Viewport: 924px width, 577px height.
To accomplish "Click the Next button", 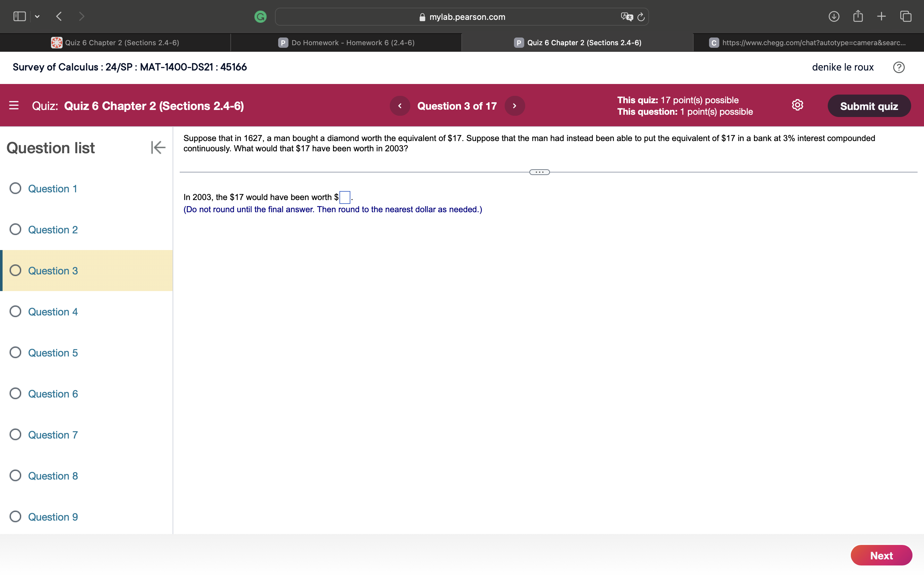I will coord(882,555).
